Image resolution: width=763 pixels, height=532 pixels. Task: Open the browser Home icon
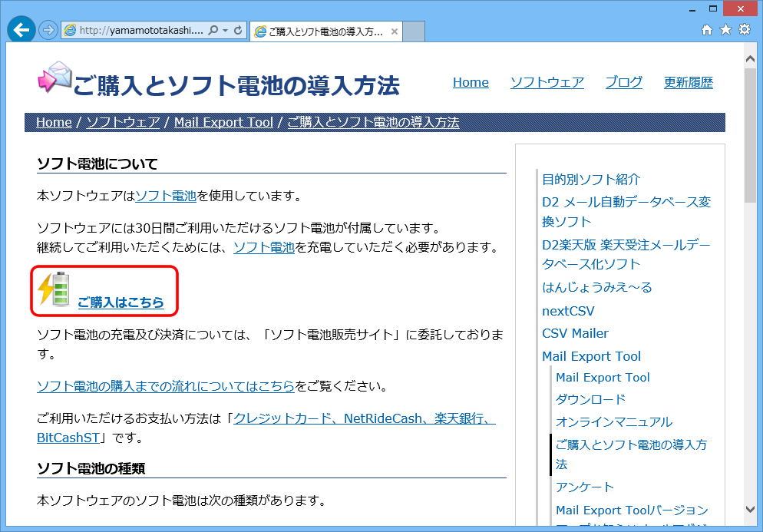[708, 30]
